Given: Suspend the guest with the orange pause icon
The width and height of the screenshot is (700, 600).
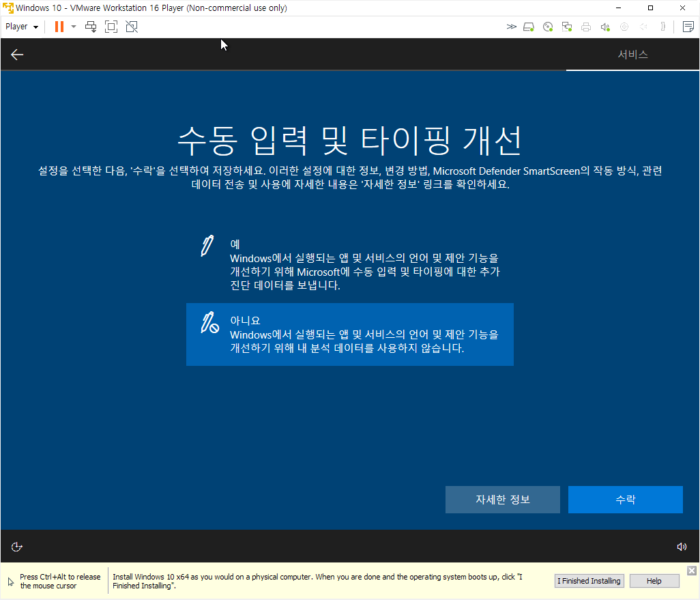Looking at the screenshot, I should click(59, 27).
